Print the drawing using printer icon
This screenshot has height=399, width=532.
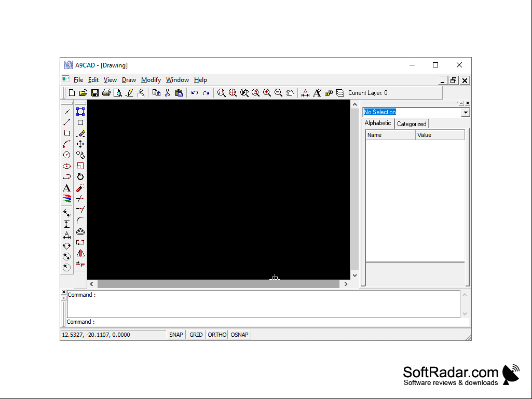point(106,93)
